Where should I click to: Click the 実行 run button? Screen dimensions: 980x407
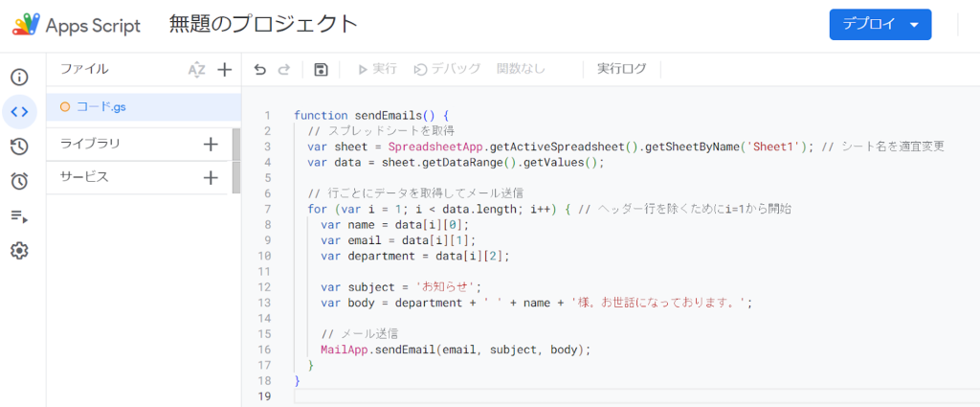(378, 69)
